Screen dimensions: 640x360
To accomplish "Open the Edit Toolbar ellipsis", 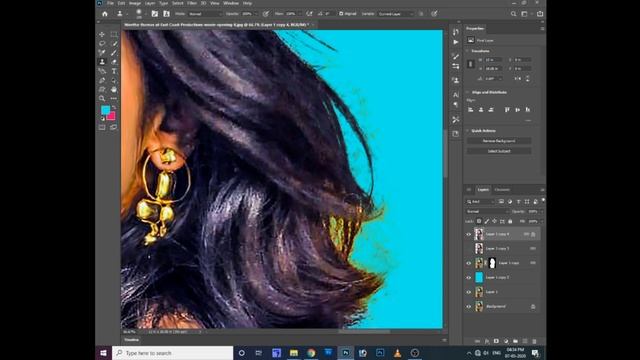I will pyautogui.click(x=113, y=98).
